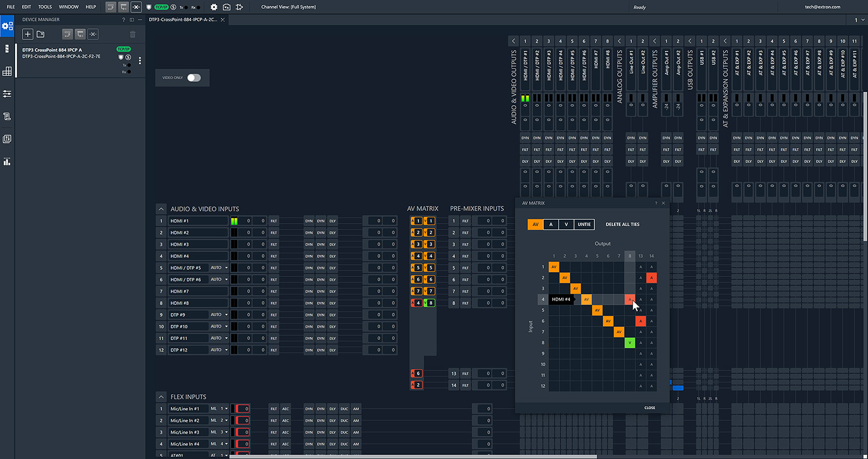The image size is (868, 459).
Task: Open the mixers panel via sidebar sliders icon
Action: tap(7, 93)
